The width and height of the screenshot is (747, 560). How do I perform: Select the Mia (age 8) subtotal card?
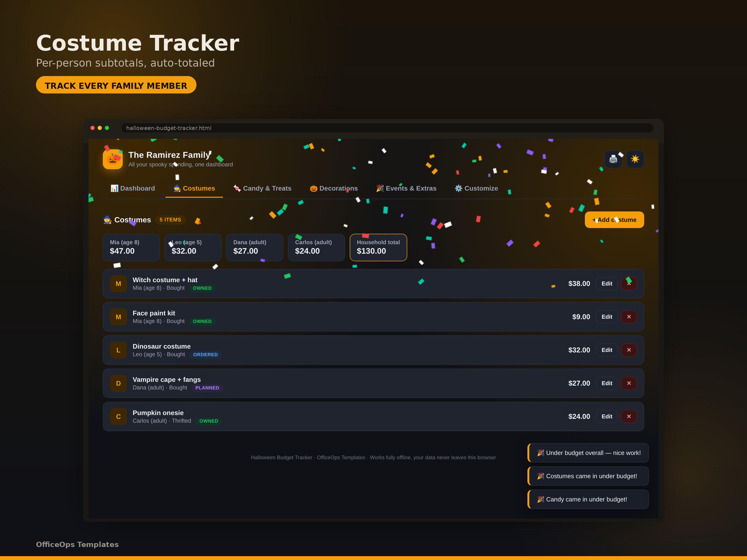pos(131,248)
